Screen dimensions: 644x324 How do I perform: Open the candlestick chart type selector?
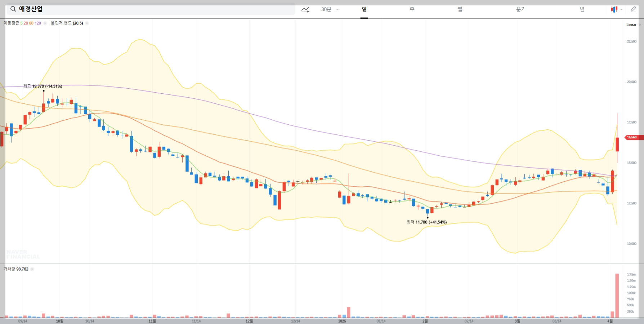coord(614,9)
